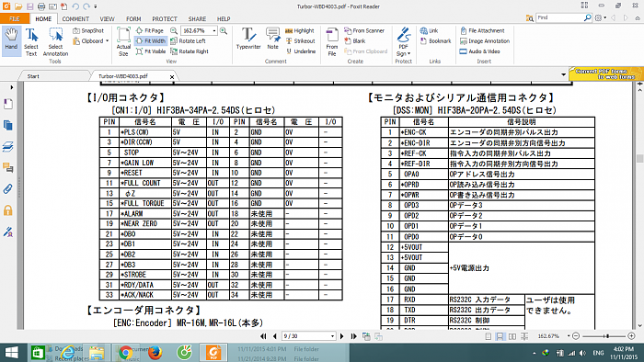This screenshot has height=362, width=644.
Task: Switch to the HOME ribbon tab
Action: pos(43,19)
